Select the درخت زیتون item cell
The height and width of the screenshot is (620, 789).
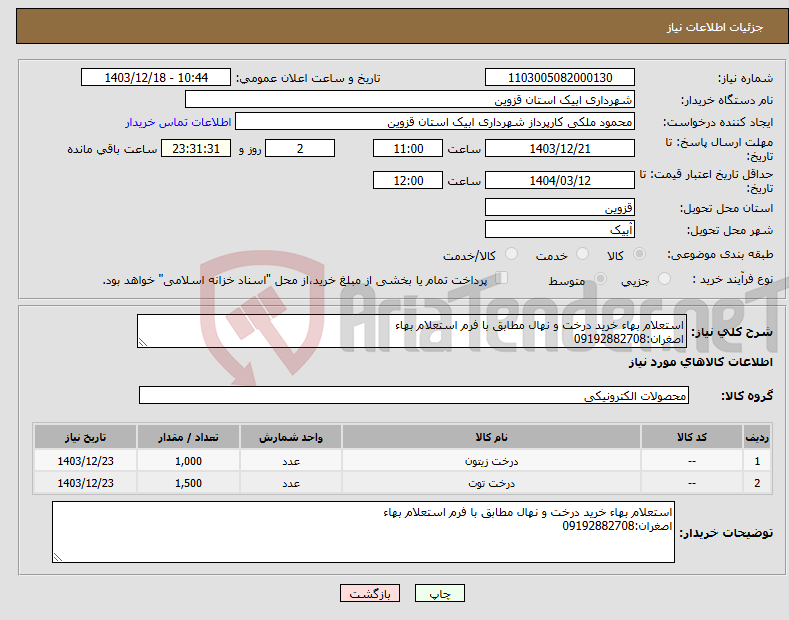pos(491,461)
